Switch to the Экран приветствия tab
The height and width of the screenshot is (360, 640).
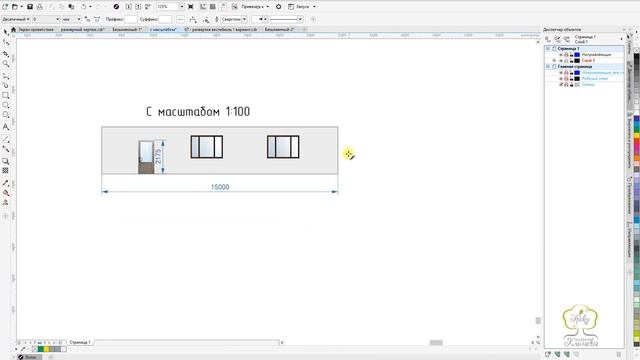(36, 29)
